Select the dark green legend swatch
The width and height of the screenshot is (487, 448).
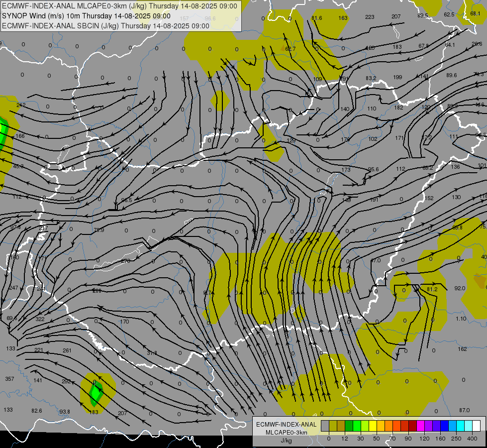(349, 426)
